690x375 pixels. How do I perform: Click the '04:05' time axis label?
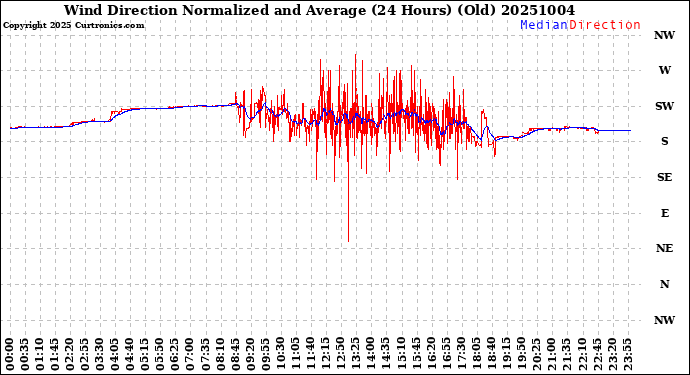pyautogui.click(x=115, y=355)
